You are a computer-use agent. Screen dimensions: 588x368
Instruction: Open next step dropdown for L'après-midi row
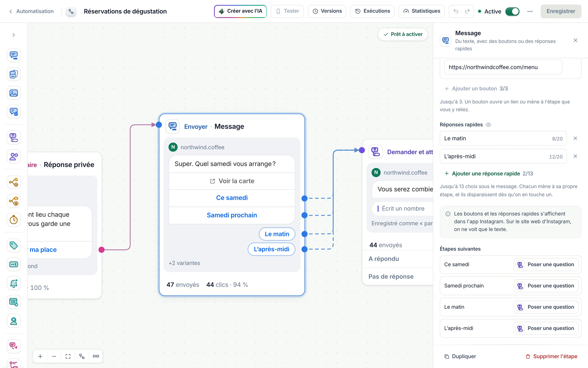[x=546, y=328]
